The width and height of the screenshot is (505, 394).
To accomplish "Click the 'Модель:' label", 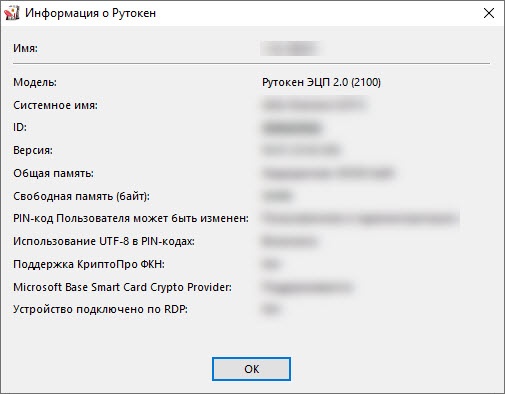I will (35, 82).
